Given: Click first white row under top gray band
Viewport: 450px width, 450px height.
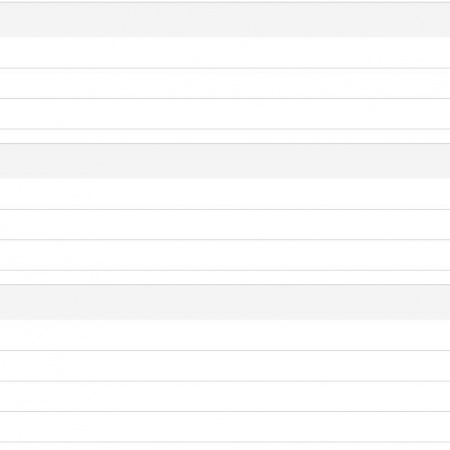Looking at the screenshot, I should 225,52.
